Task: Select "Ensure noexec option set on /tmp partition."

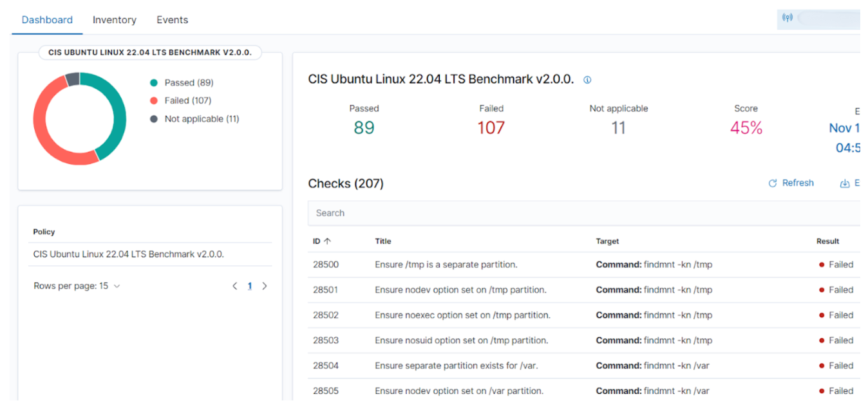Action: (x=462, y=315)
